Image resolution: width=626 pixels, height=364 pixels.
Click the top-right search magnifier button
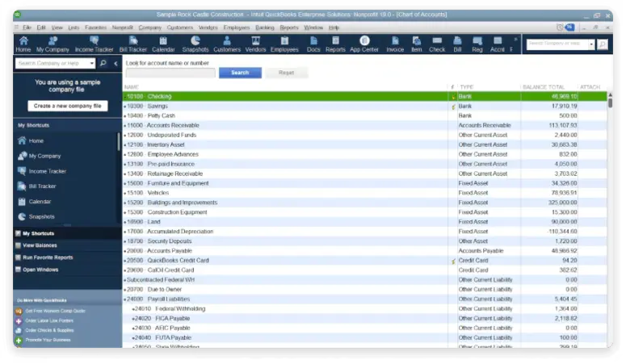point(603,44)
